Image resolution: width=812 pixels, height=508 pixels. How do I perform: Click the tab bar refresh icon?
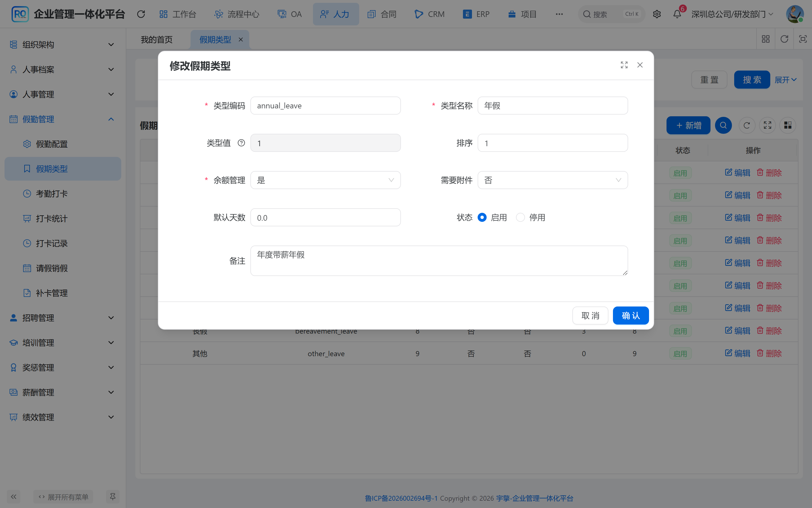pyautogui.click(x=784, y=39)
